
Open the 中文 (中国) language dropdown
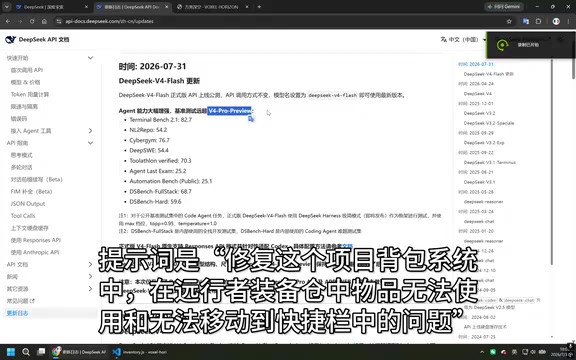[x=463, y=39]
